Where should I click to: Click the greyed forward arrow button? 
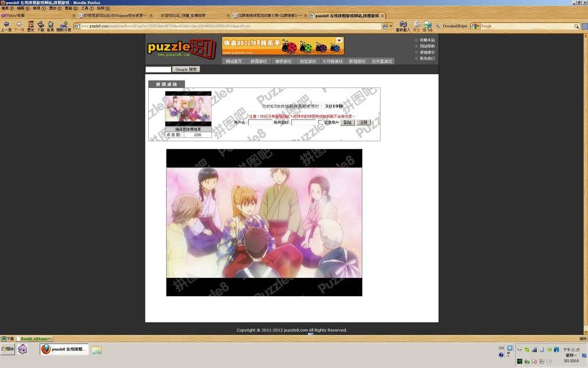click(x=19, y=26)
